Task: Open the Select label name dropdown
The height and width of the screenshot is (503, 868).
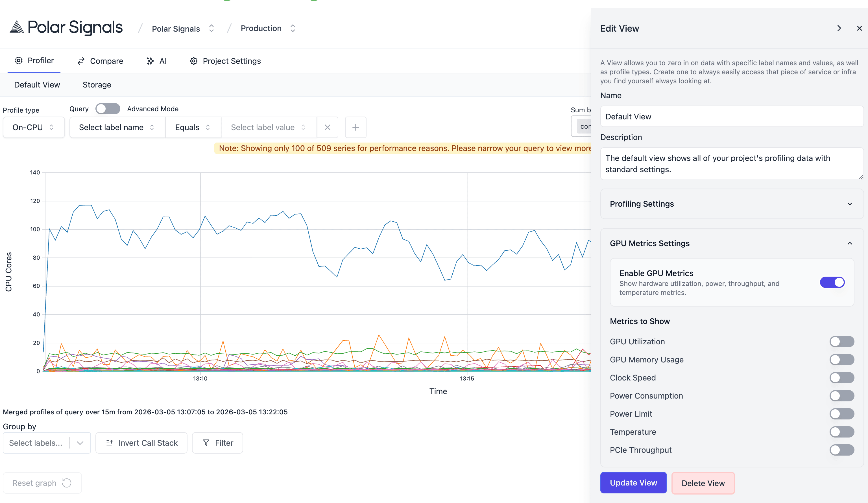Action: point(117,127)
